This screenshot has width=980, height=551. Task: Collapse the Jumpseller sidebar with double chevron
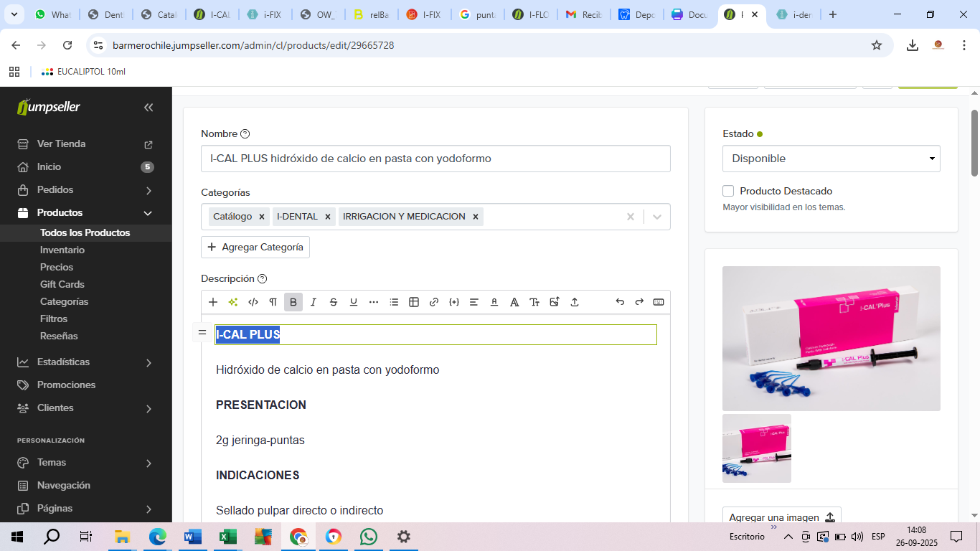click(149, 108)
